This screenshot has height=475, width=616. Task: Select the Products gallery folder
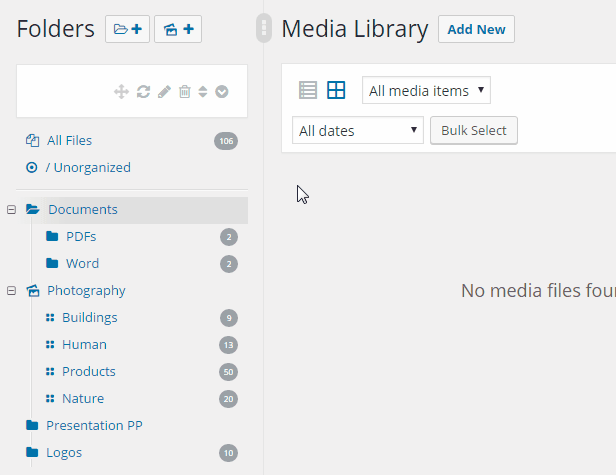[x=88, y=372]
